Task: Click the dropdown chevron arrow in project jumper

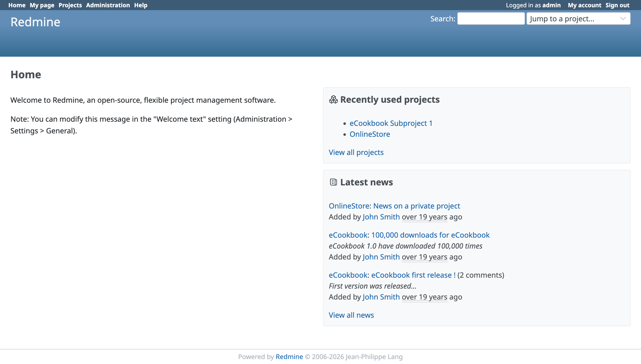Action: pyautogui.click(x=623, y=19)
